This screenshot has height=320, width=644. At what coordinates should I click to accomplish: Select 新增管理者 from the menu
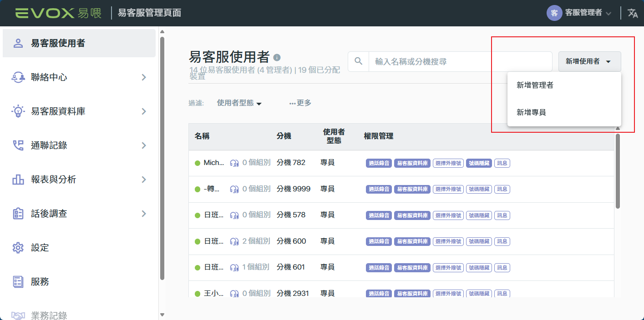[535, 85]
